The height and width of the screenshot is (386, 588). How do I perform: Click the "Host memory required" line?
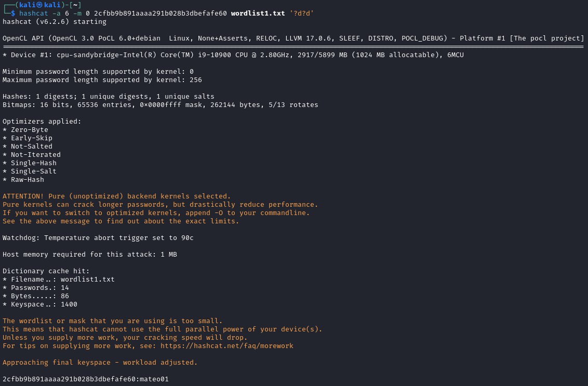coord(89,255)
